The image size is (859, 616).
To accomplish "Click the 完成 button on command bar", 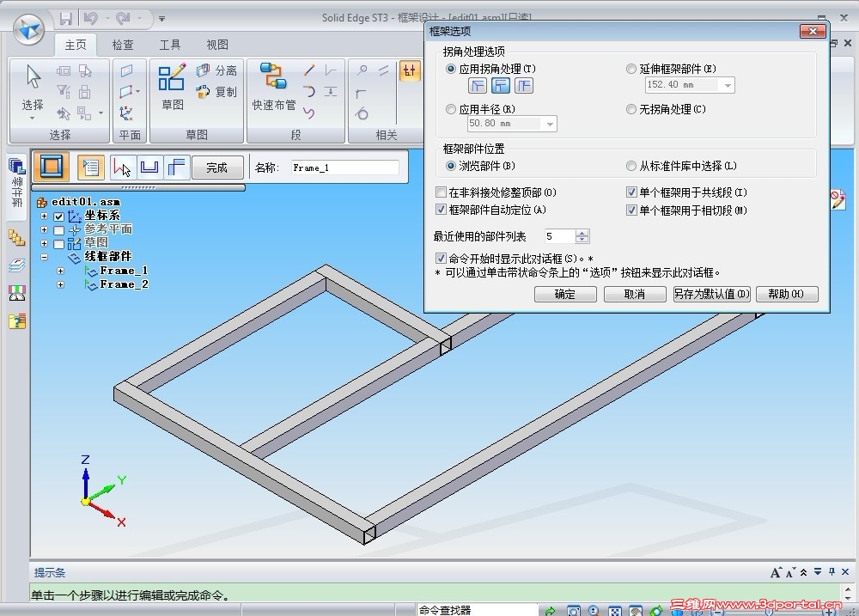I will [x=217, y=168].
